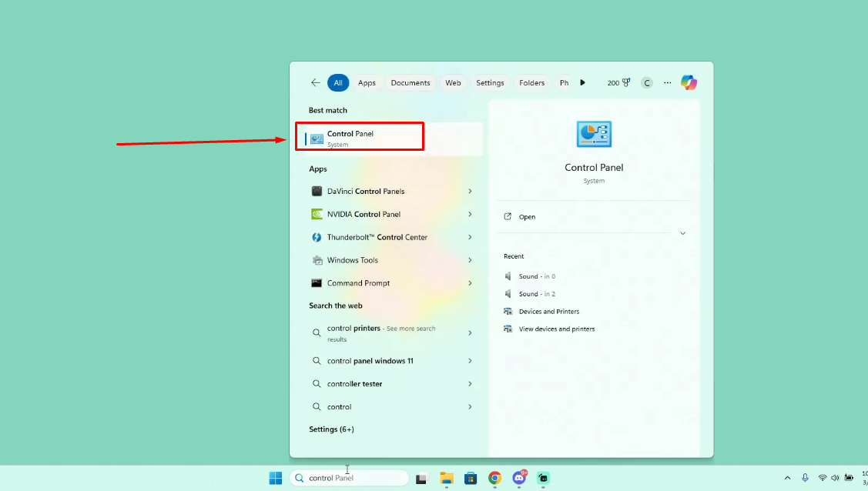Click the large Control Panel icon in preview pane
This screenshot has width=868, height=491.
point(594,135)
